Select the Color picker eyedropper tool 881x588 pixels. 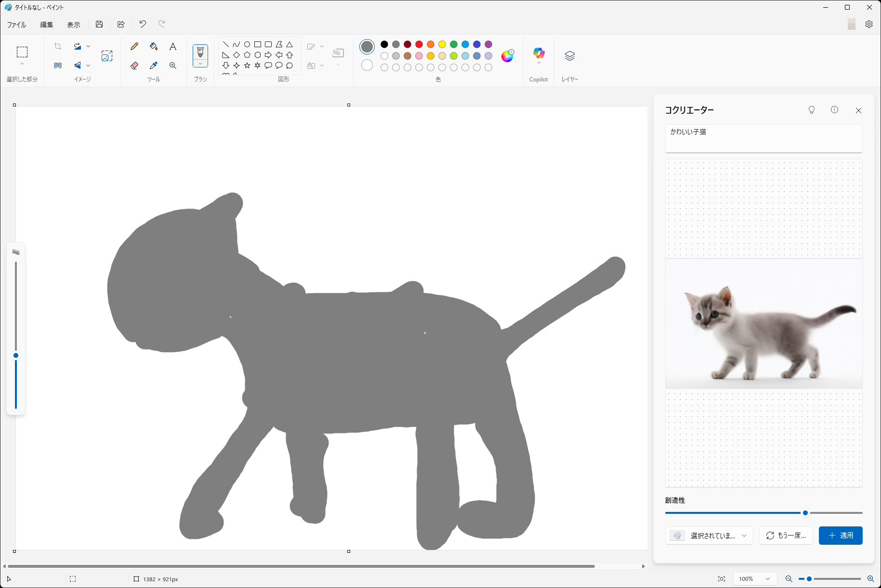click(x=153, y=65)
